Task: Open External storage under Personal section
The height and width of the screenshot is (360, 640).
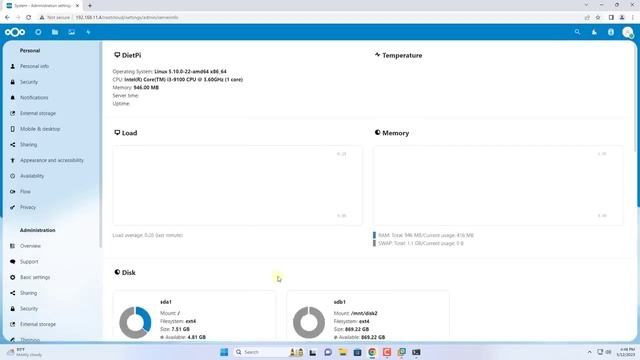Action: click(x=38, y=113)
